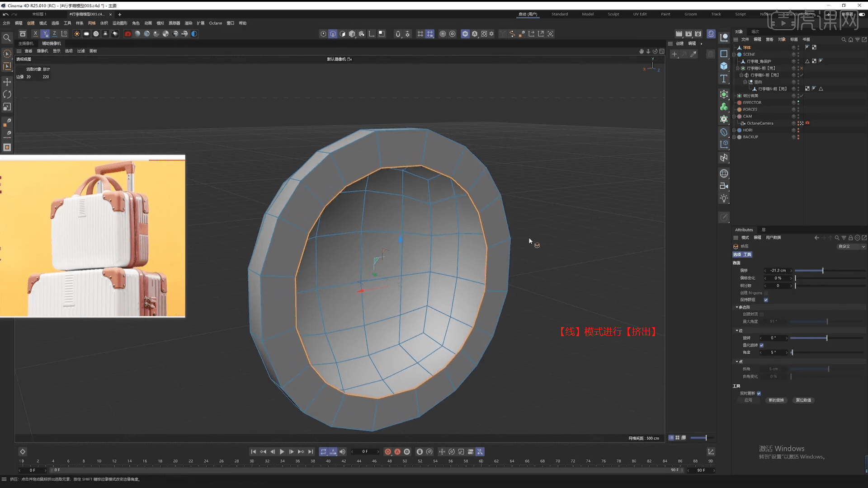868x488 pixels.
Task: Expand the HDRI group
Action: point(734,130)
